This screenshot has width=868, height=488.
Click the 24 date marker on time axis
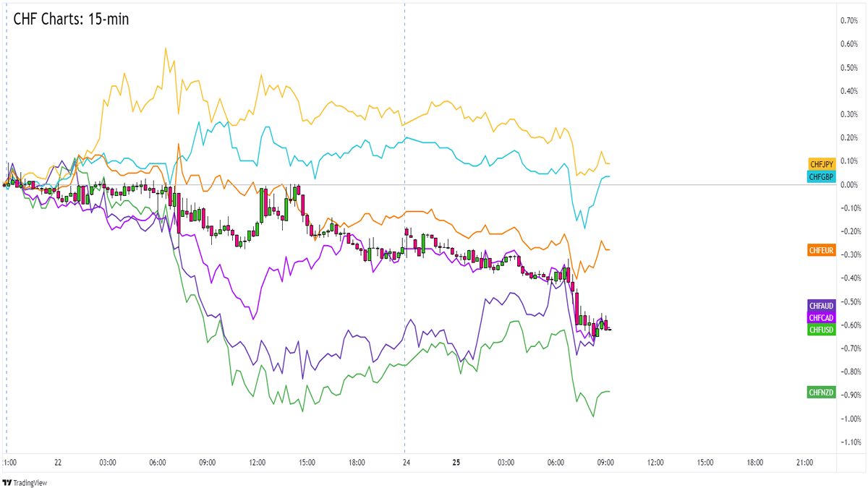407,462
